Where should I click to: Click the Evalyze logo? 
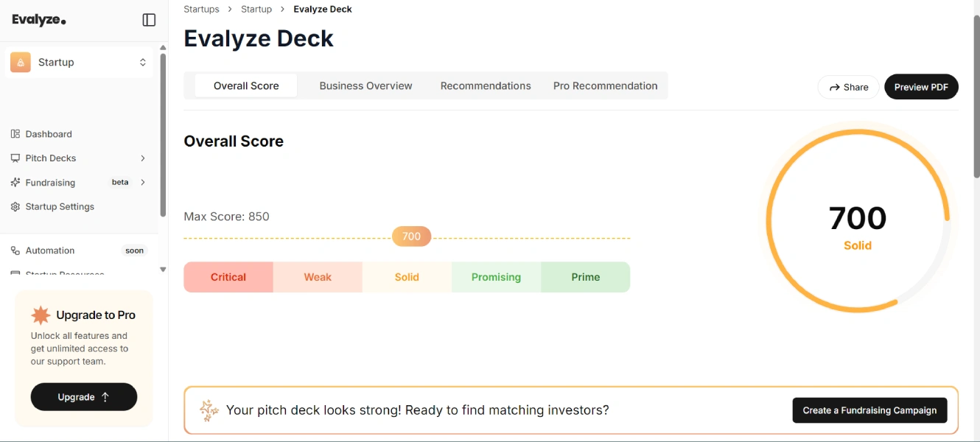click(39, 20)
